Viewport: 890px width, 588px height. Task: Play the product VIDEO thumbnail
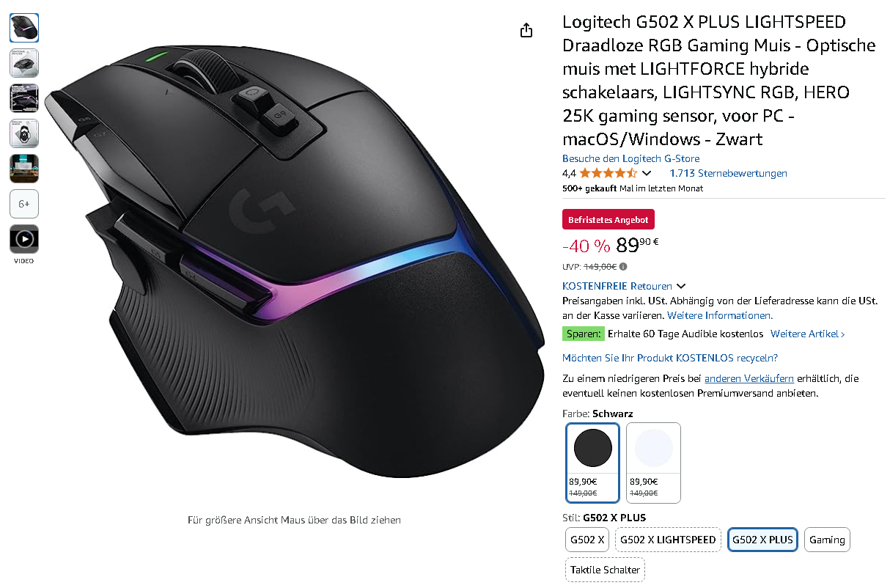[x=24, y=239]
